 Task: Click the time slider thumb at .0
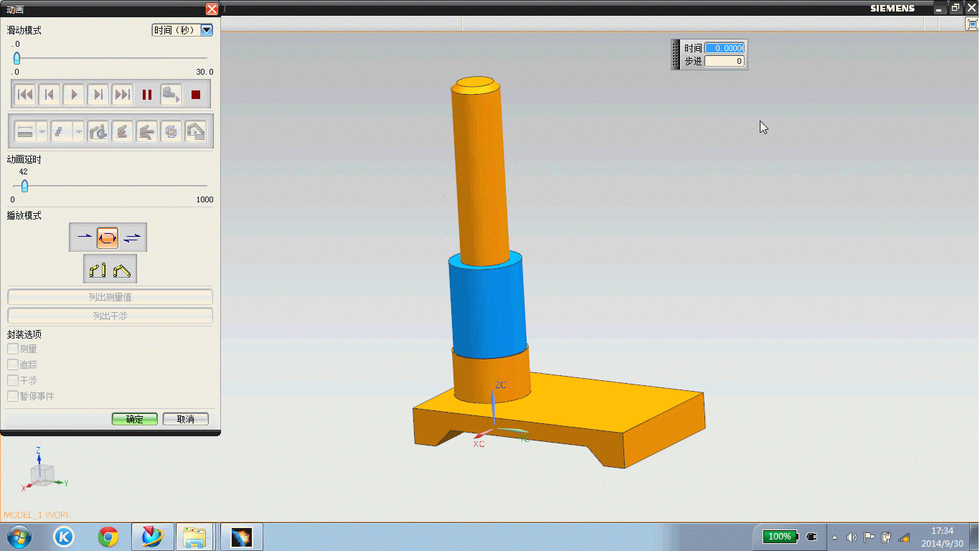point(17,58)
